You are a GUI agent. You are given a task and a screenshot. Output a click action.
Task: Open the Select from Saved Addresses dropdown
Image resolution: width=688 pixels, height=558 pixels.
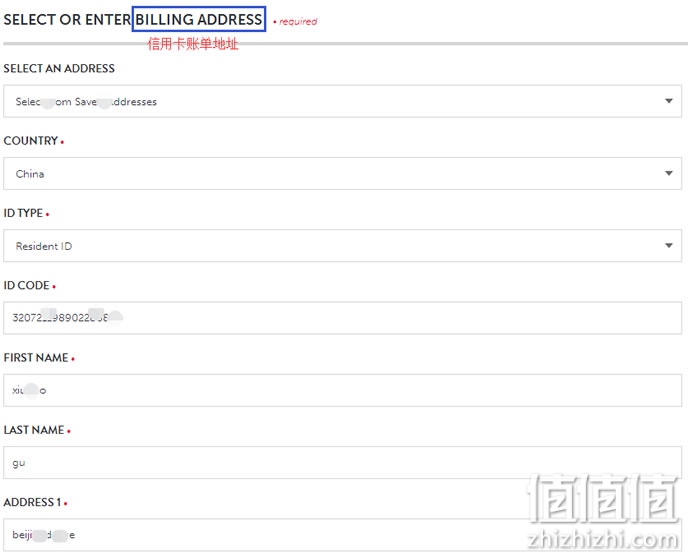point(342,101)
